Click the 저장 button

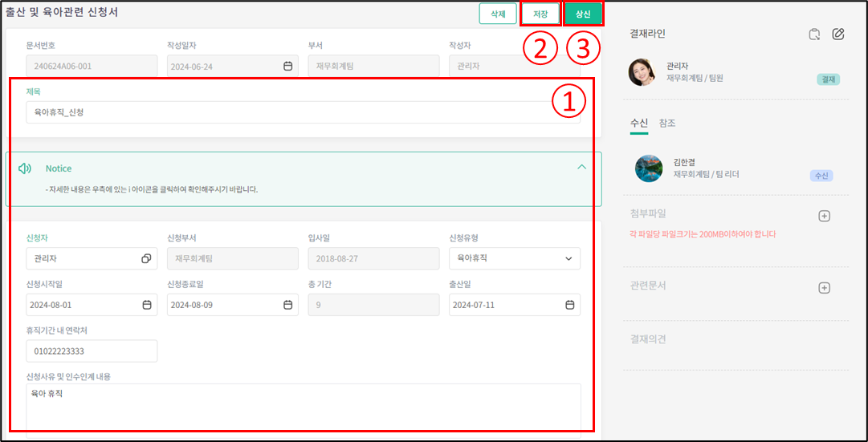pyautogui.click(x=540, y=14)
